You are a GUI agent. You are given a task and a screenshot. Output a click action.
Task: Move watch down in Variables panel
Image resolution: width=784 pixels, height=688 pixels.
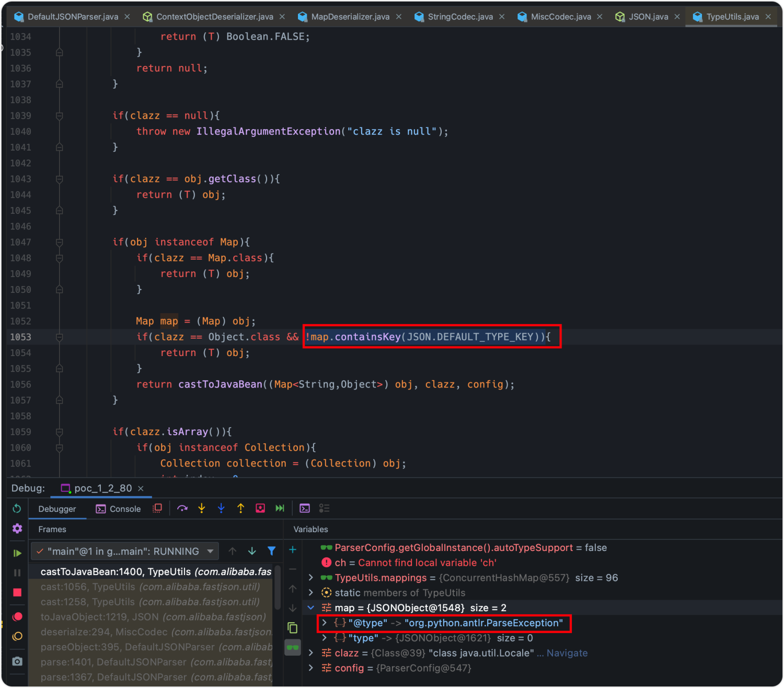pyautogui.click(x=293, y=608)
